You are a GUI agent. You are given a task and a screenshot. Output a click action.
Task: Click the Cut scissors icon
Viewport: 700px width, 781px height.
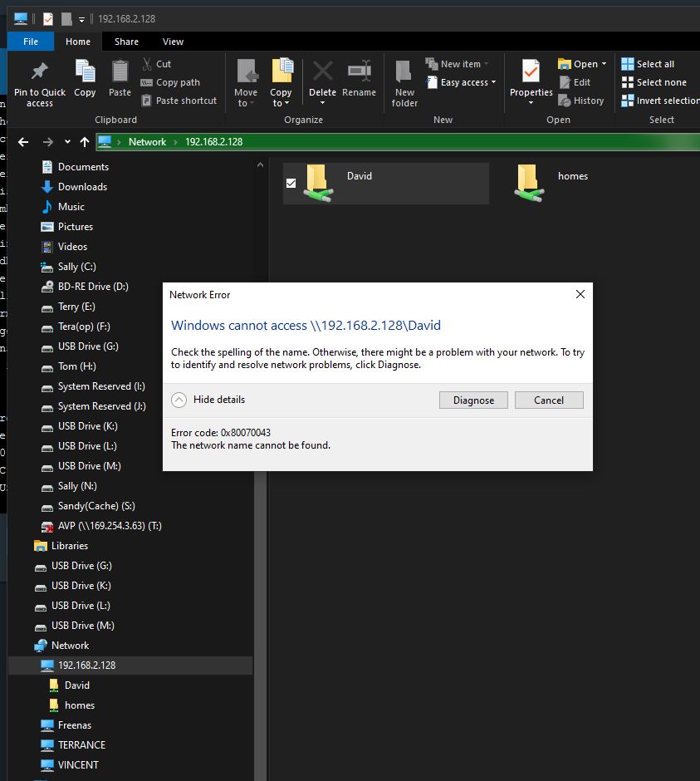(147, 64)
